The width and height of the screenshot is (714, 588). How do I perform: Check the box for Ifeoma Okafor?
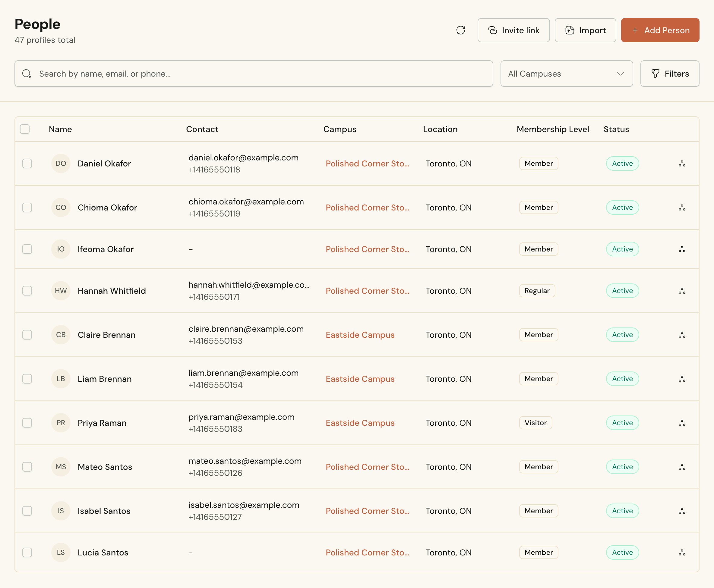(27, 249)
